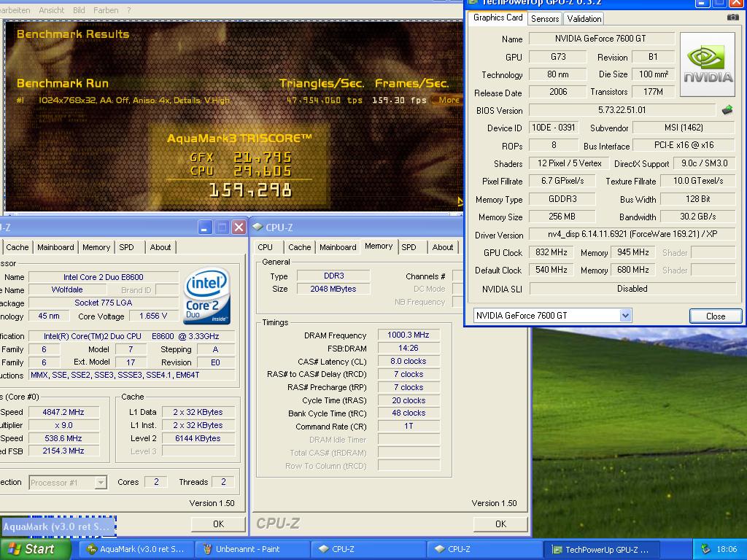The width and height of the screenshot is (747, 560).
Task: Select Memory tab in right CPU-Z window
Action: [x=379, y=246]
